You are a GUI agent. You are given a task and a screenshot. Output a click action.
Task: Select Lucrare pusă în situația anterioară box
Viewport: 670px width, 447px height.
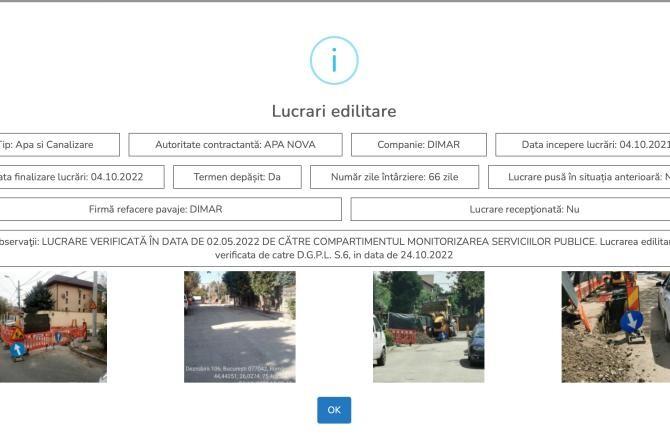point(580,177)
